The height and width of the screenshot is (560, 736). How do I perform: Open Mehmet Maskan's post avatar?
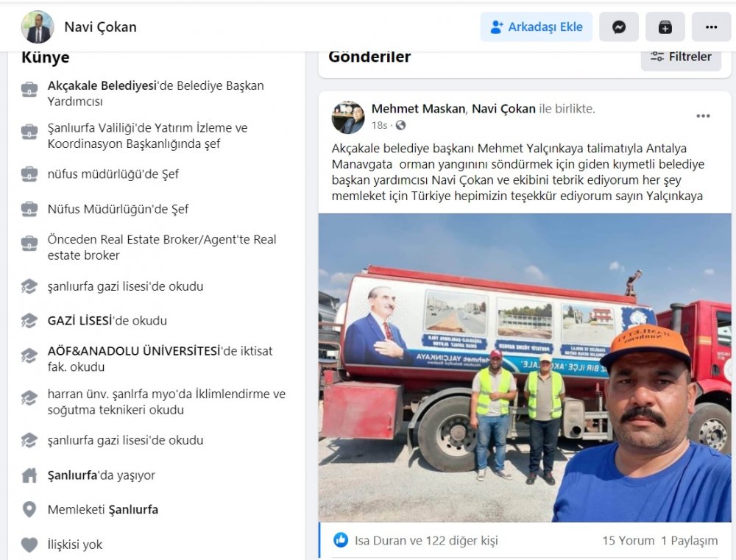(x=348, y=117)
